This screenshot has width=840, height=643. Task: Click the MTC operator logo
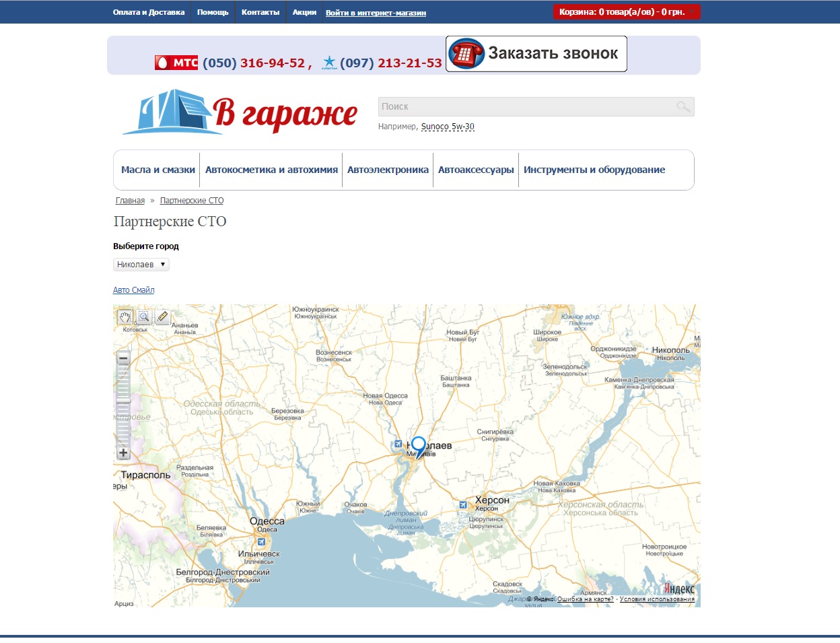coord(176,63)
